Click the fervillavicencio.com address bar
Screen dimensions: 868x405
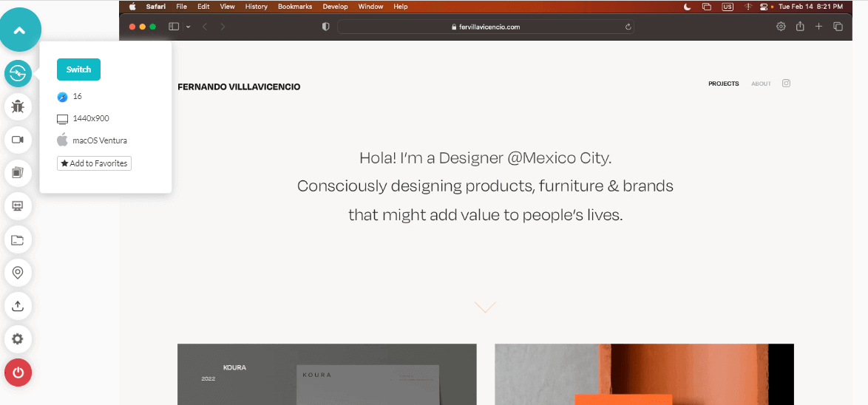pyautogui.click(x=486, y=27)
